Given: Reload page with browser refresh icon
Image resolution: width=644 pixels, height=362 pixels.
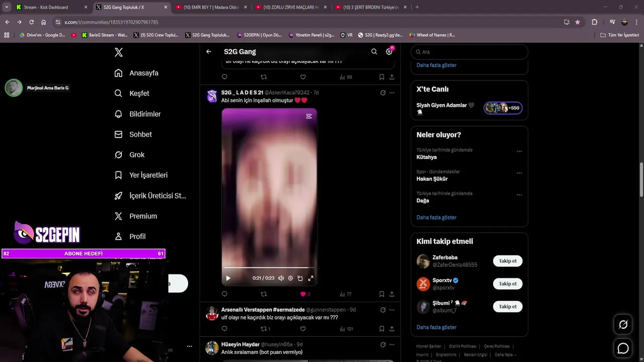Looking at the screenshot, I should pyautogui.click(x=31, y=22).
